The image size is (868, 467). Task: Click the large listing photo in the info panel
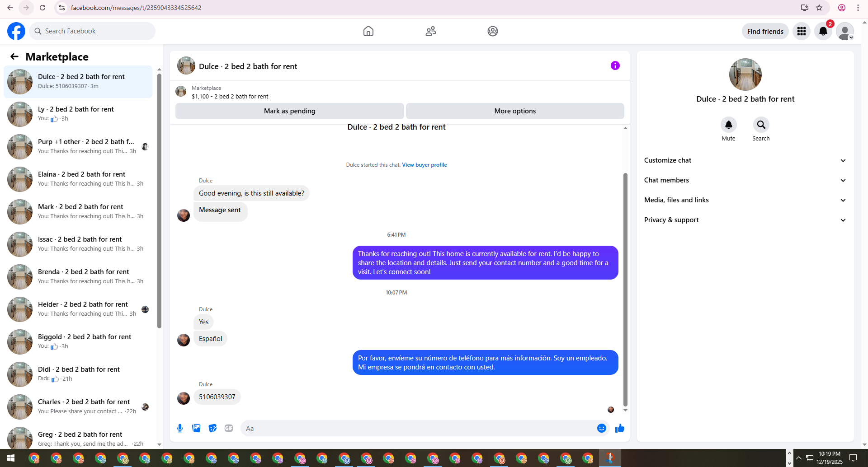tap(745, 75)
